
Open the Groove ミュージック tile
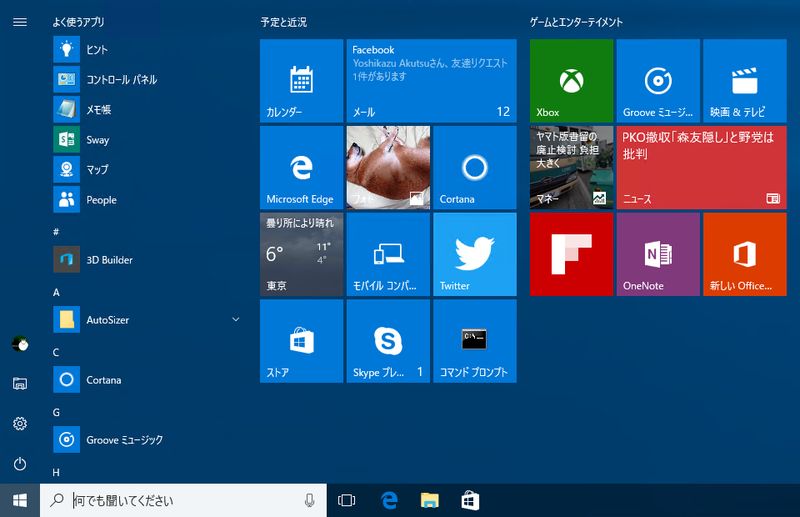click(658, 81)
